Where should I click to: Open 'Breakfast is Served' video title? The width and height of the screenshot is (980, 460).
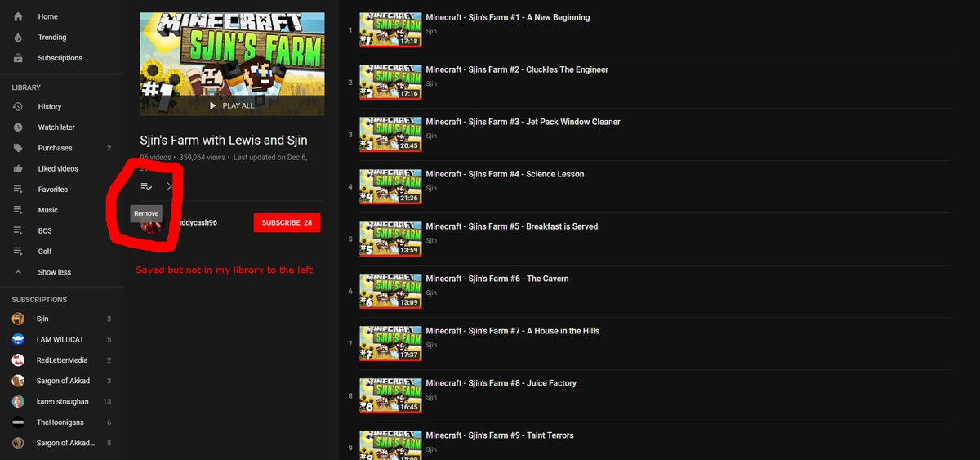[x=511, y=226]
